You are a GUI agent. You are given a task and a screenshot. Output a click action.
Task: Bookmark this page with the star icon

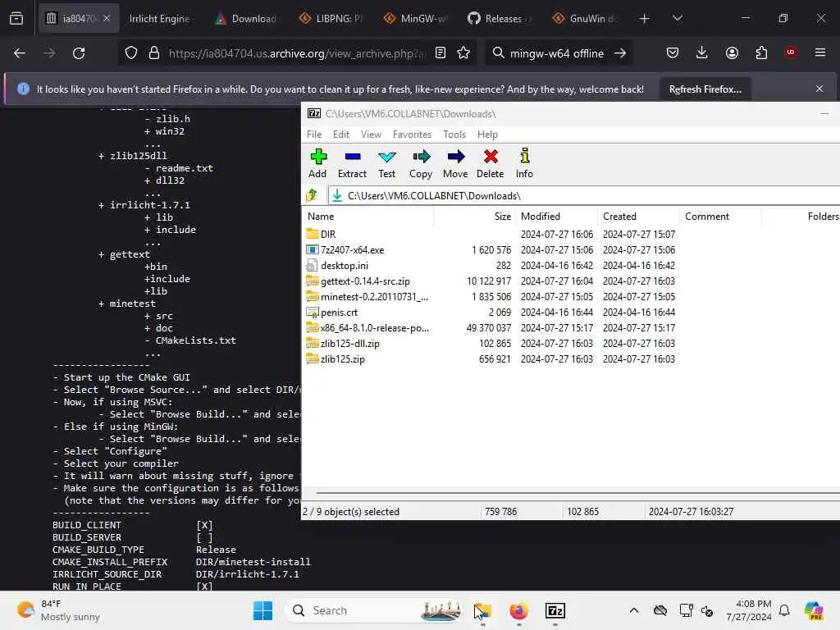click(463, 53)
